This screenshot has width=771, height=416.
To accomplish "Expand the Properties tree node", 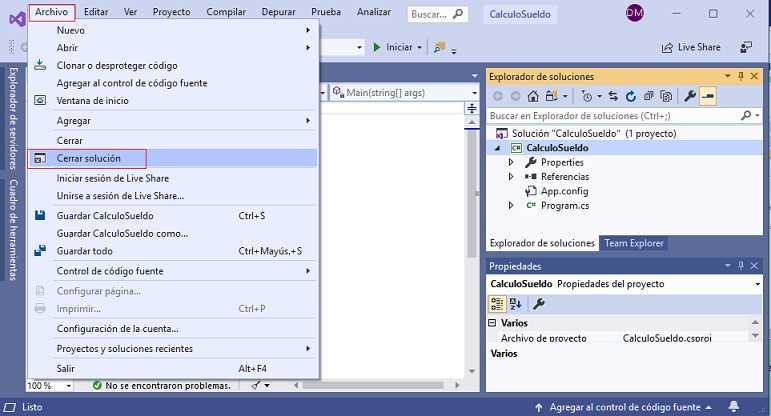I will (x=511, y=162).
